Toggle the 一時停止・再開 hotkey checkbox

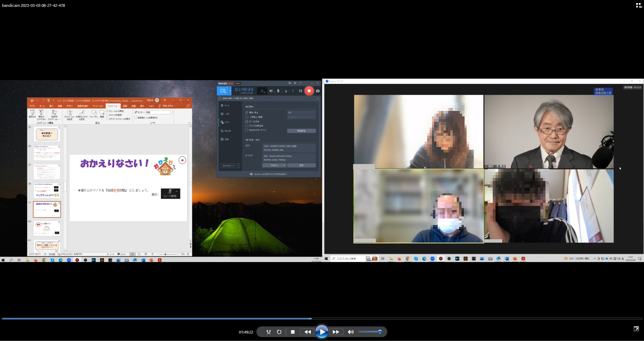click(247, 117)
